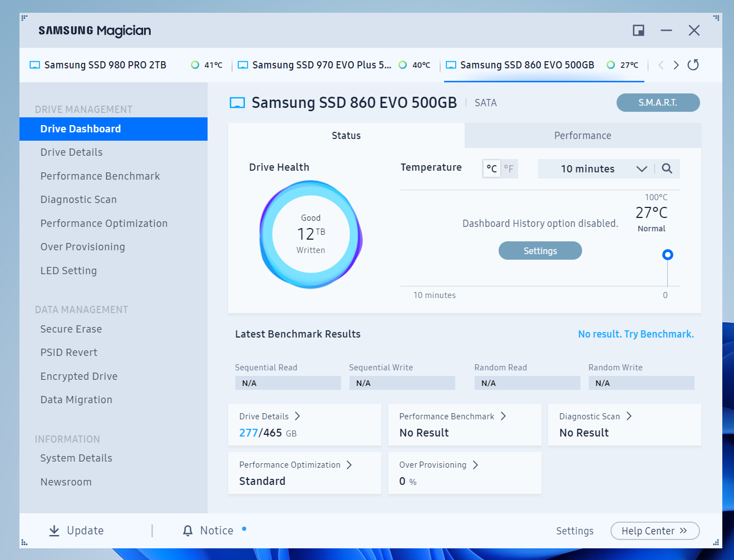Expand the Performance Benchmark card chevron
Viewport: 734px width, 560px height.
click(503, 416)
